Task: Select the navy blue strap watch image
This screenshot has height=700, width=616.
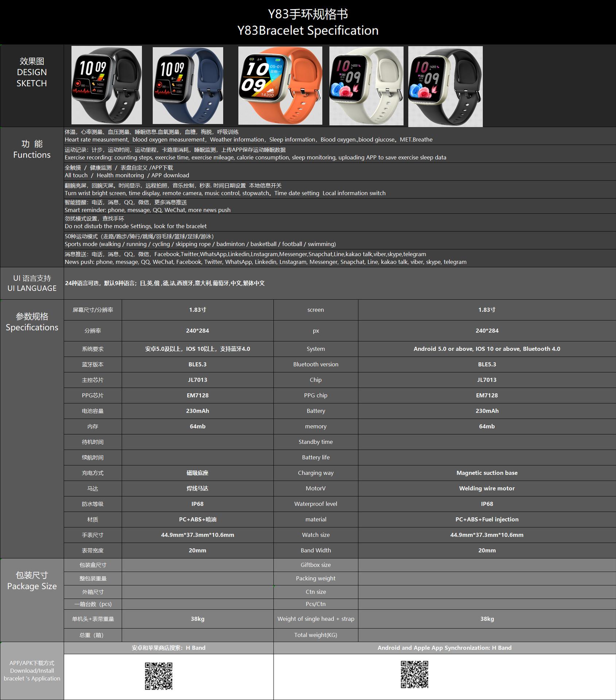Action: pos(187,85)
